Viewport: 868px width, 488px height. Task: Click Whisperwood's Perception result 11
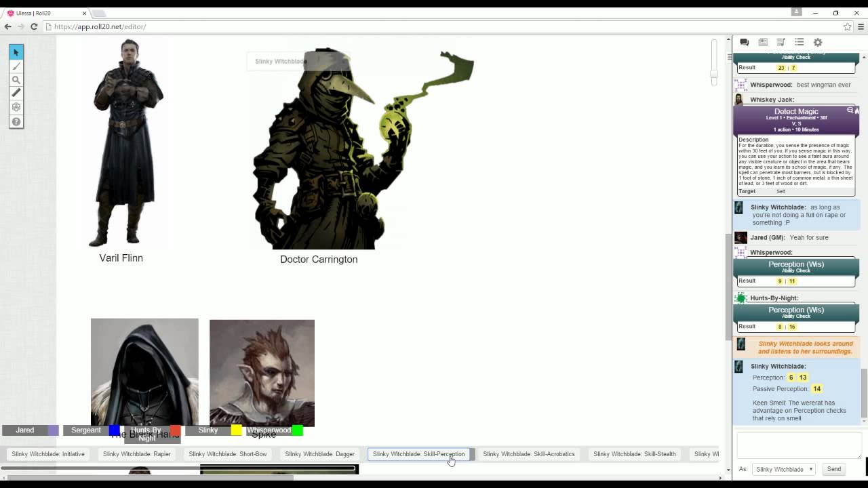click(792, 281)
